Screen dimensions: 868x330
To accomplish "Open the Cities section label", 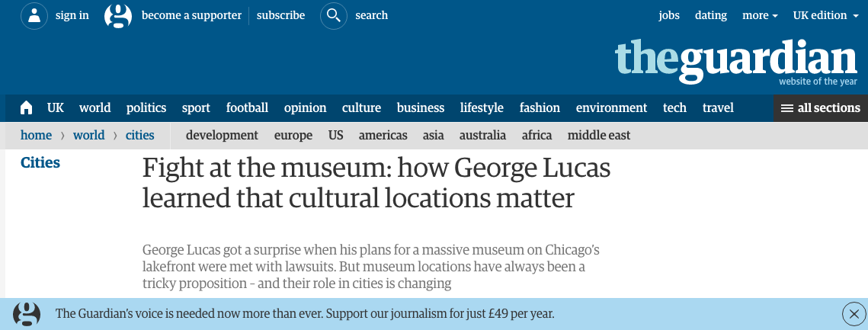I will point(40,163).
